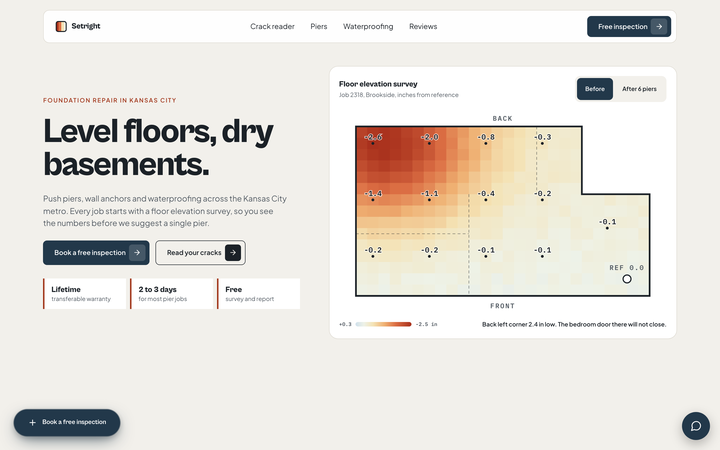The width and height of the screenshot is (720, 450).
Task: Click the Setright logo icon
Action: coord(61,27)
